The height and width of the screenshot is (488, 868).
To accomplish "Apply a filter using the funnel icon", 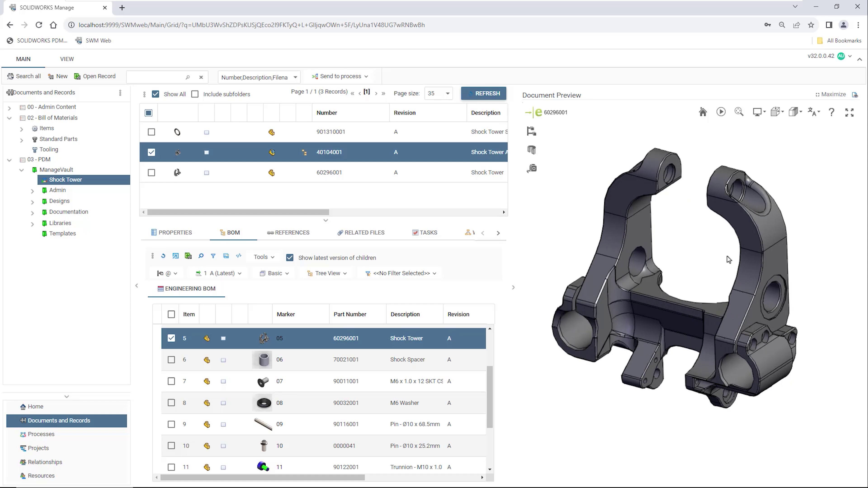I will pos(213,256).
